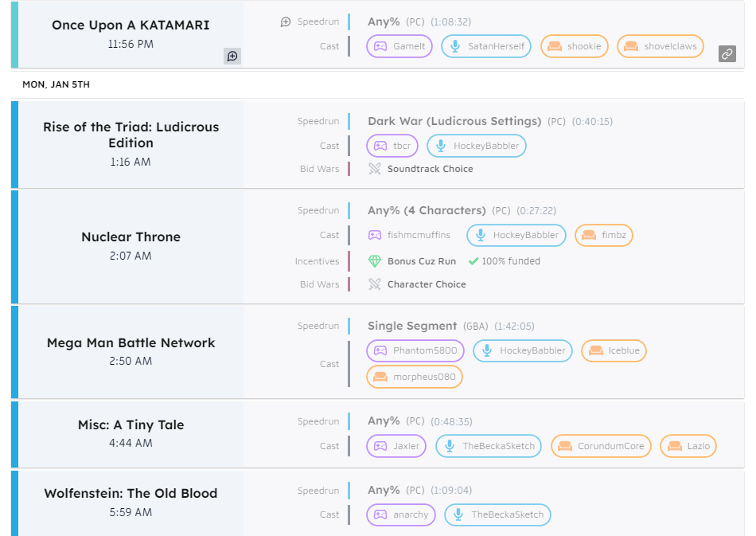756x536 pixels.
Task: Open the Soundtrack Choice bid war
Action: (430, 169)
